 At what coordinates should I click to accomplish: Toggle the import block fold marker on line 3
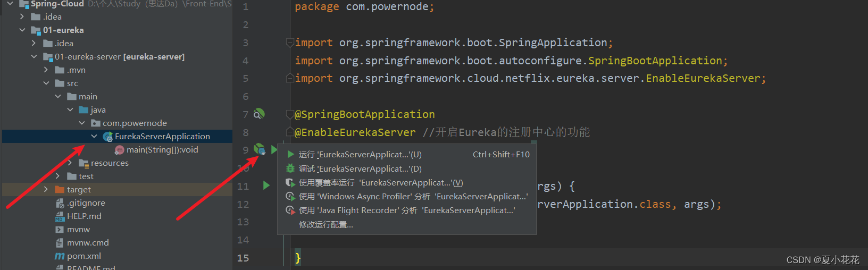(x=290, y=43)
